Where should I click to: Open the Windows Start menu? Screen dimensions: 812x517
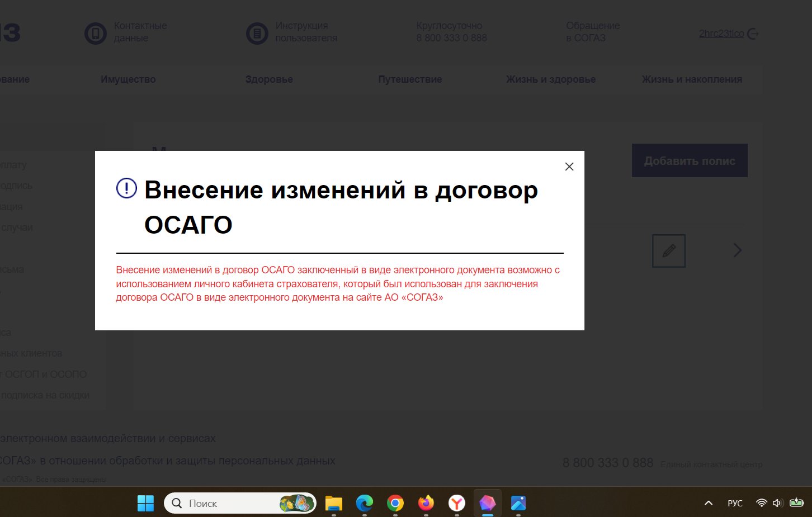pyautogui.click(x=145, y=503)
